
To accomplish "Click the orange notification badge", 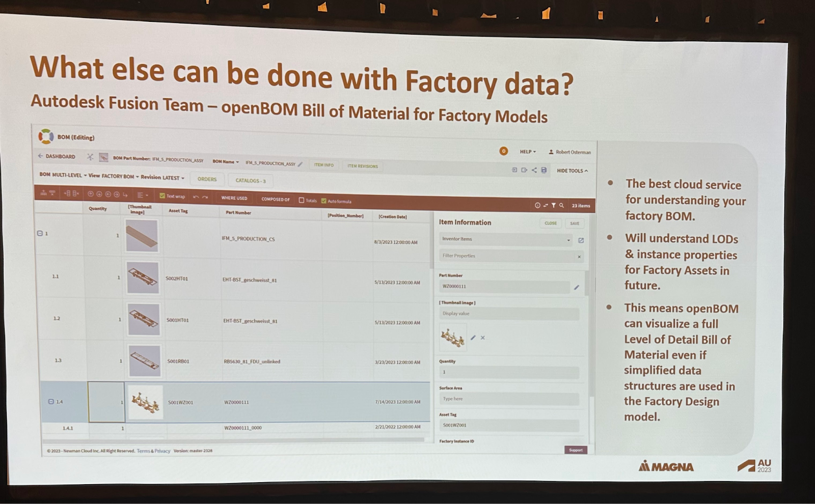I will click(x=503, y=151).
